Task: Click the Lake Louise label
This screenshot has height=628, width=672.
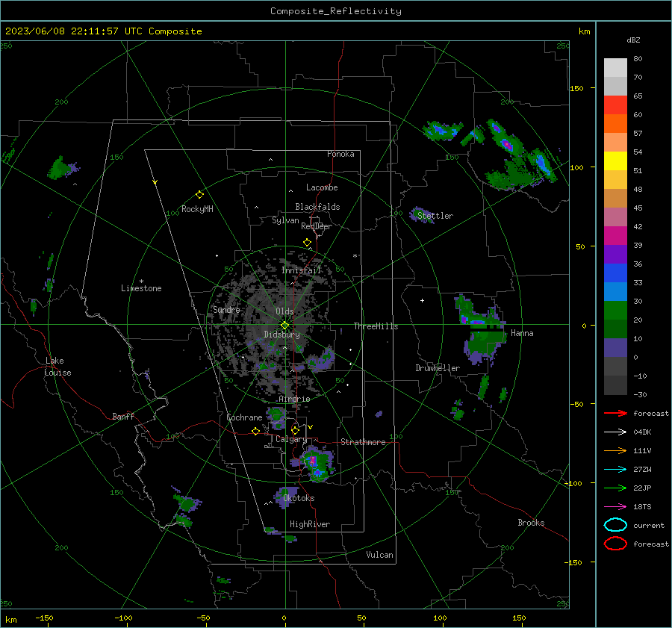Action: click(x=57, y=367)
